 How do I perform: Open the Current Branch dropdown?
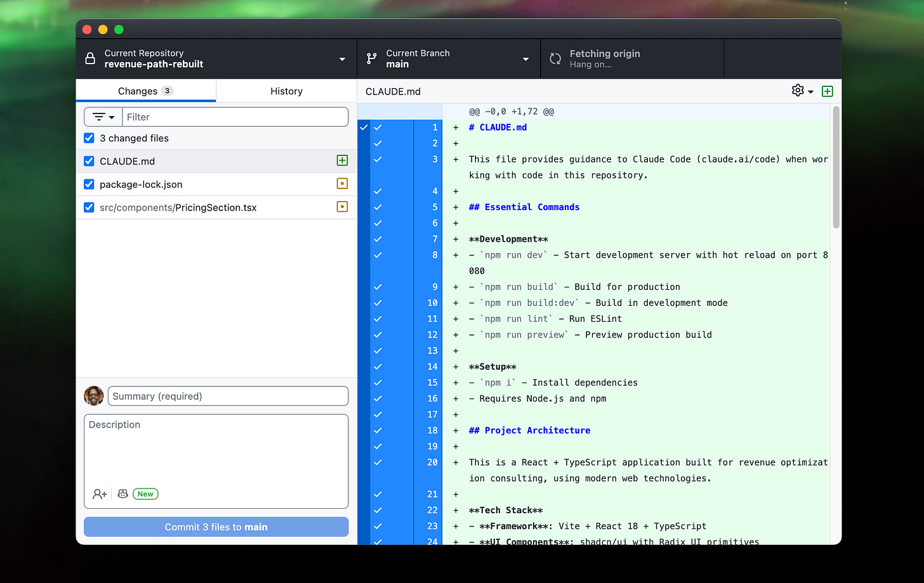(x=525, y=58)
